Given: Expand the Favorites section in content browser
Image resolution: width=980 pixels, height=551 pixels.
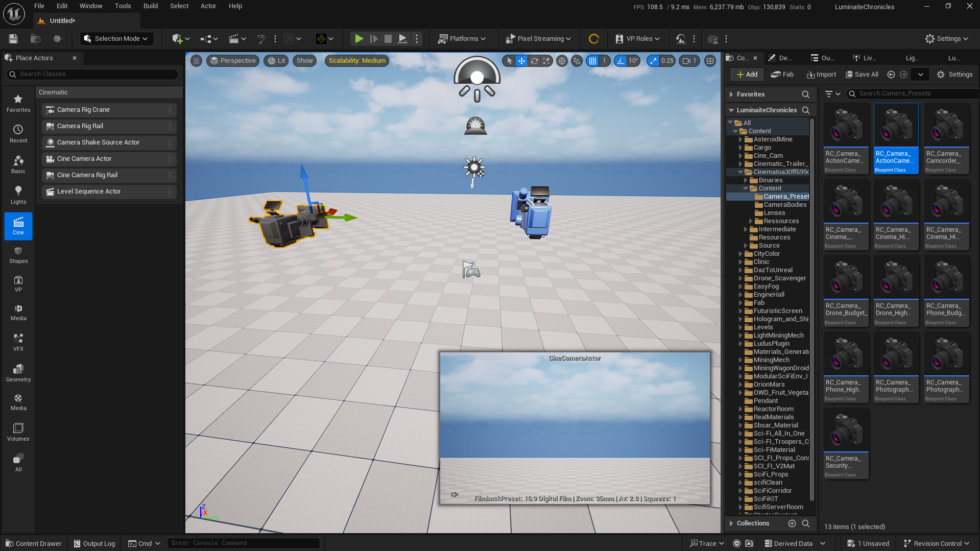Looking at the screenshot, I should 731,94.
